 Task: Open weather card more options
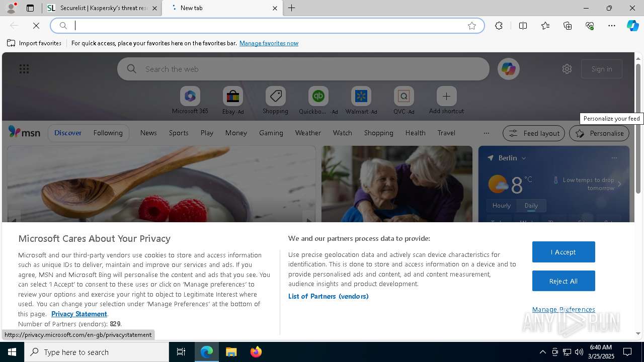[x=614, y=158]
